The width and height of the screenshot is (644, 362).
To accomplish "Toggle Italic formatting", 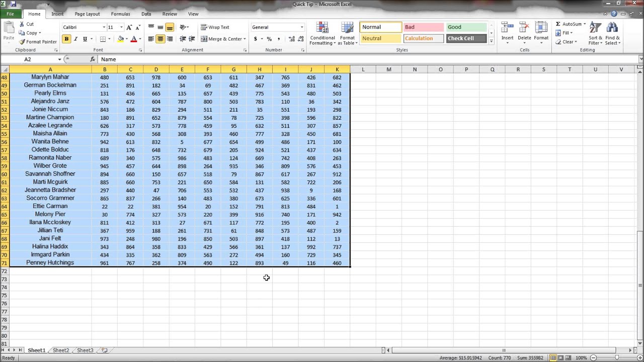I will pos(75,39).
